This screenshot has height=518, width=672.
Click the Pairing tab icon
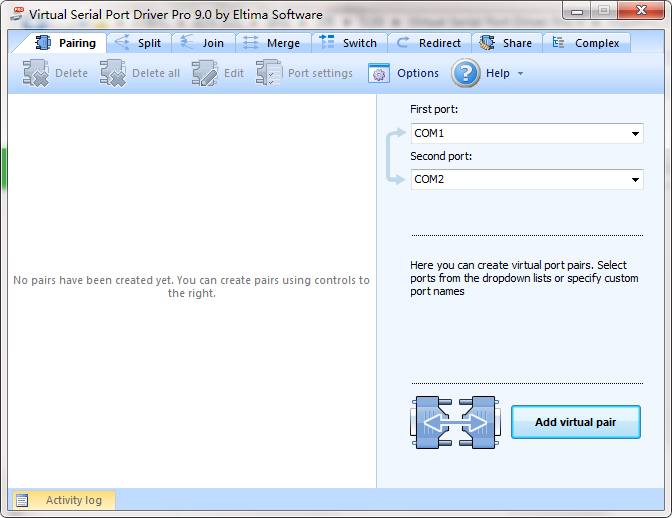pyautogui.click(x=43, y=43)
